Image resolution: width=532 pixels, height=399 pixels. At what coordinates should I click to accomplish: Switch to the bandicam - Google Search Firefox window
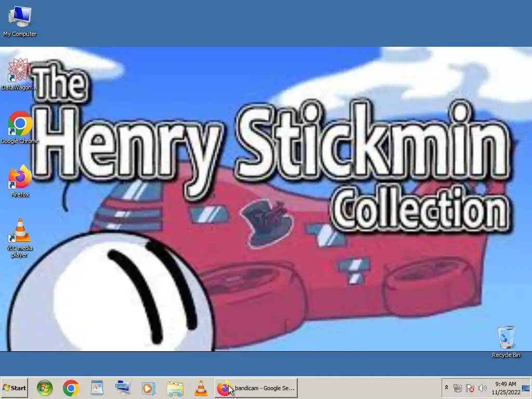(256, 388)
